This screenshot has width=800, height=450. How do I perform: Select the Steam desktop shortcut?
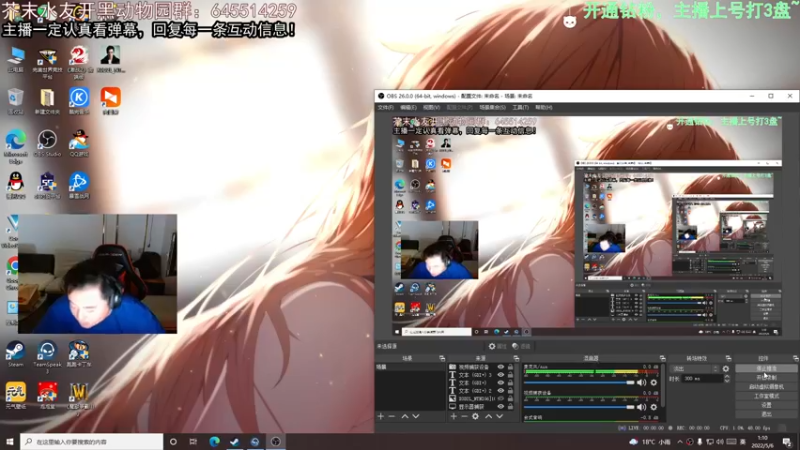(x=15, y=354)
